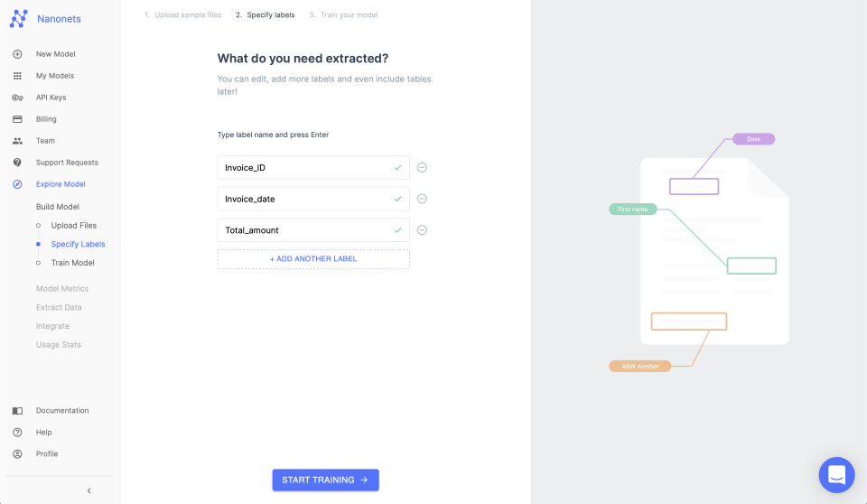Open the chat support bubble
867x504 pixels.
pos(836,475)
